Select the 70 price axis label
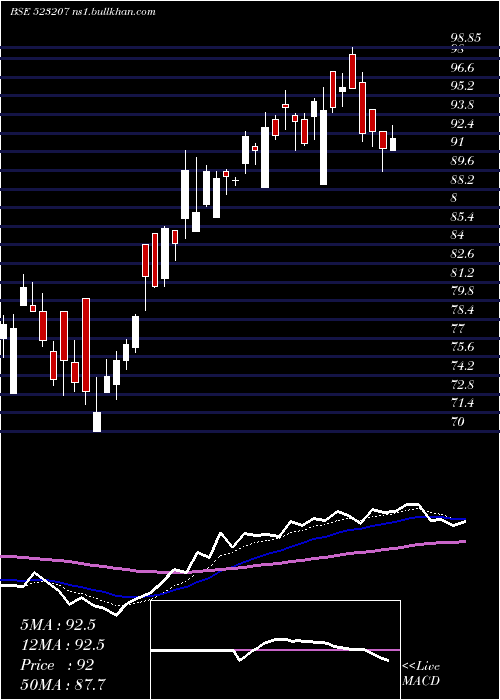Screen dimensions: 500x700 click(x=458, y=422)
